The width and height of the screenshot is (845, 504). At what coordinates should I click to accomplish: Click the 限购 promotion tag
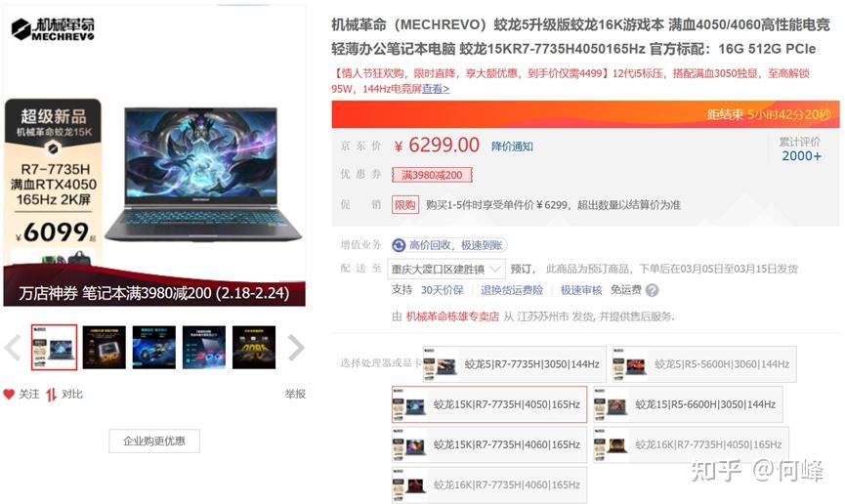(x=405, y=205)
